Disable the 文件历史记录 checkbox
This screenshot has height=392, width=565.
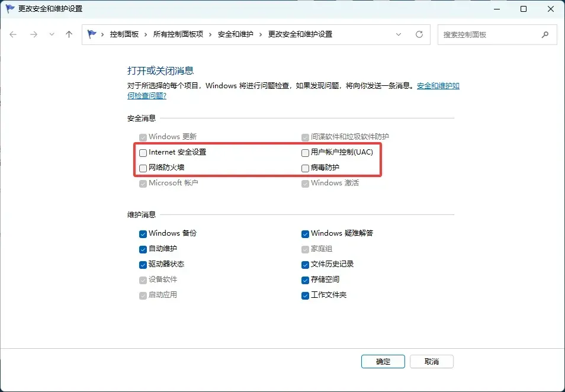[305, 264]
